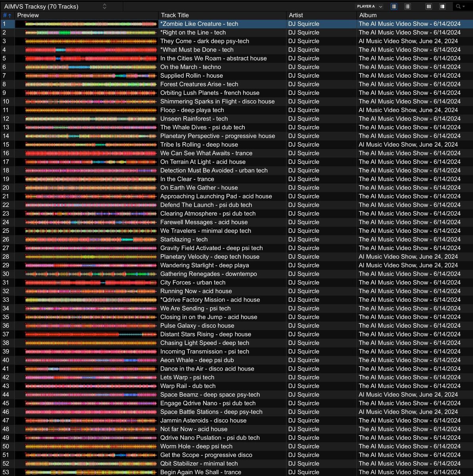Click the album cell of Space Battle Stations row

pyautogui.click(x=408, y=412)
